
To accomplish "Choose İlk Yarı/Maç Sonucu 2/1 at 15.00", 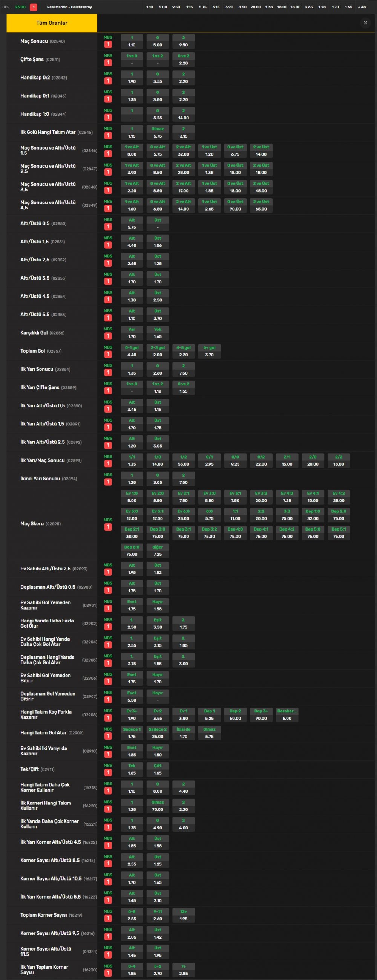I will pos(287,461).
